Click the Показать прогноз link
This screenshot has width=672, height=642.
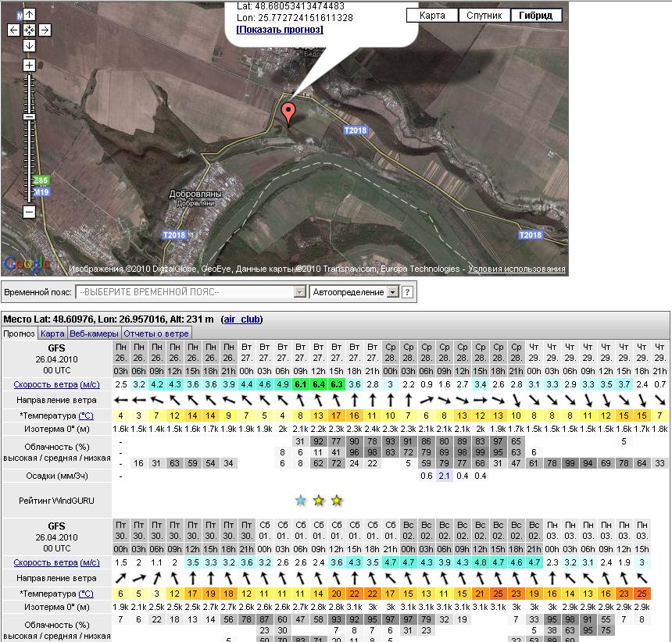point(279,30)
